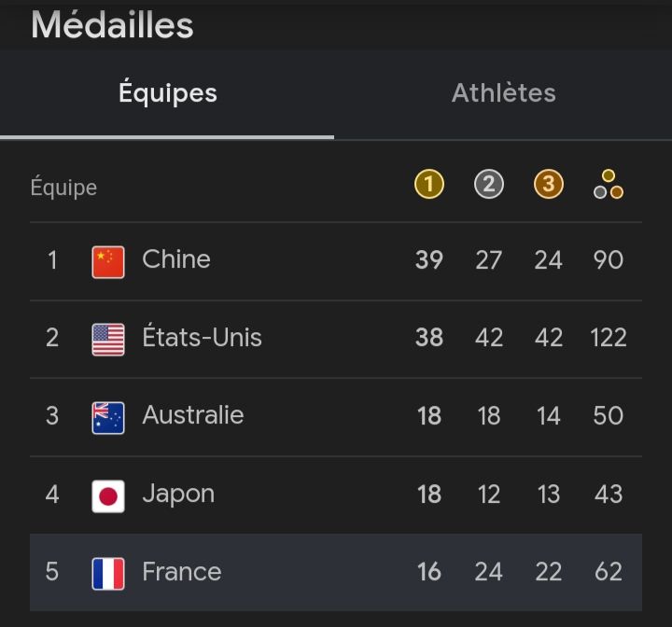
Task: Click the Médailles section heading
Action: 112,25
